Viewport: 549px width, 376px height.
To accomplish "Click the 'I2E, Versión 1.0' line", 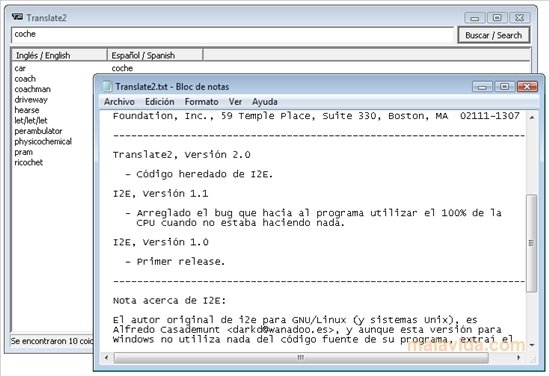I will click(160, 242).
